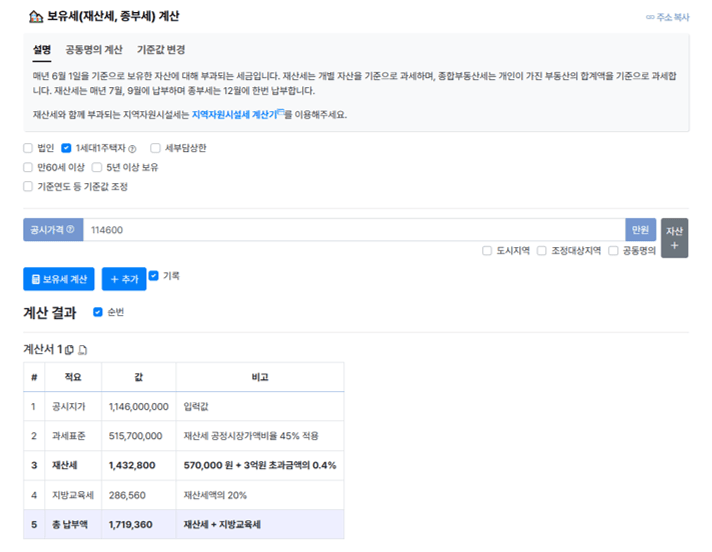The width and height of the screenshot is (712, 552).
Task: Click the document icon next to 계산서 1
Action: pos(83,350)
